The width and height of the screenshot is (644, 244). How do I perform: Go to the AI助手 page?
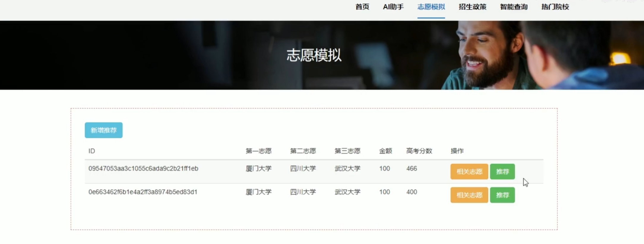pos(393,7)
